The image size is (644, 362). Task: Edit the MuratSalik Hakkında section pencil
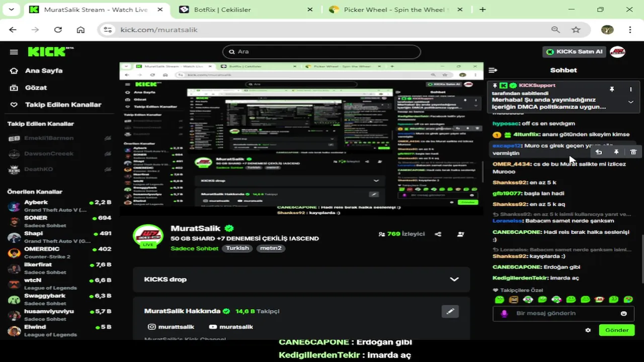[x=450, y=311]
